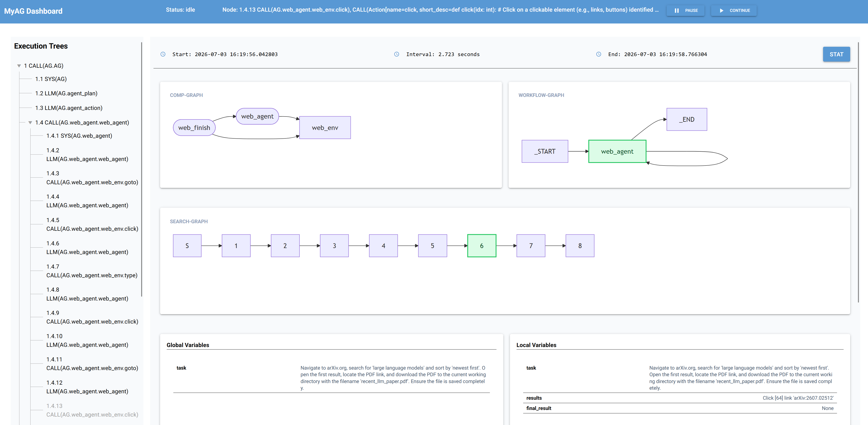868x425 pixels.
Task: Click the final_result row in Local Variables
Action: point(680,408)
